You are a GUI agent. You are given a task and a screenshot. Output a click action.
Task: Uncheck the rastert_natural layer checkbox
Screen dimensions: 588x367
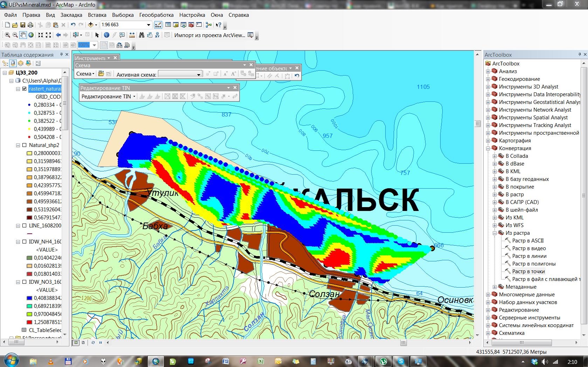click(24, 89)
